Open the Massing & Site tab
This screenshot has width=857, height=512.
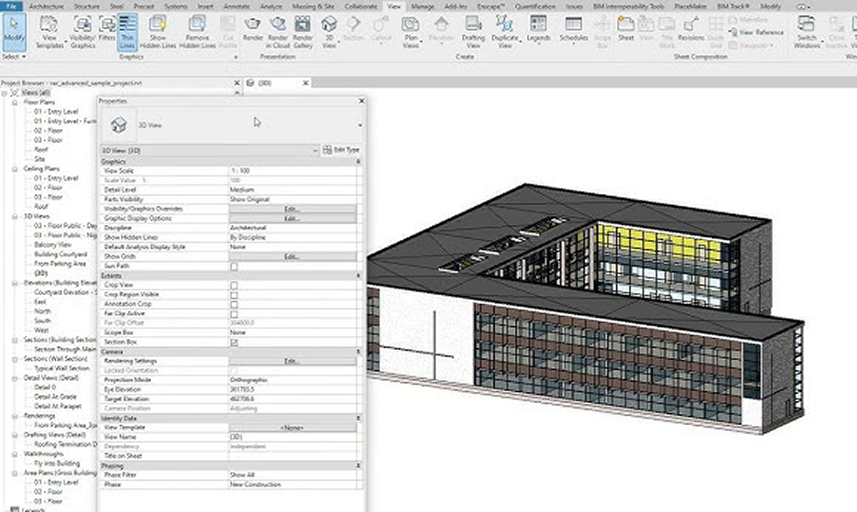pyautogui.click(x=313, y=7)
